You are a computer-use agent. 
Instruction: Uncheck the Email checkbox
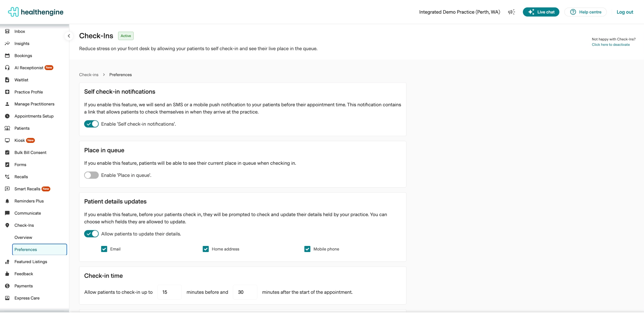click(104, 249)
